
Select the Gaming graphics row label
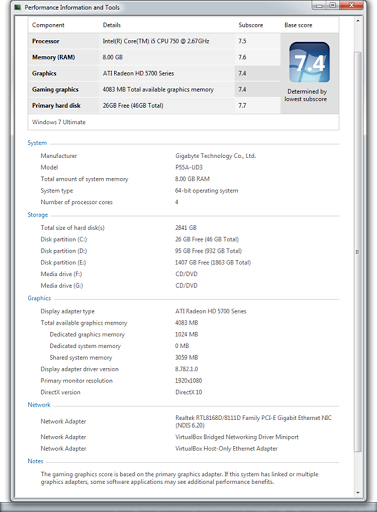pyautogui.click(x=55, y=89)
